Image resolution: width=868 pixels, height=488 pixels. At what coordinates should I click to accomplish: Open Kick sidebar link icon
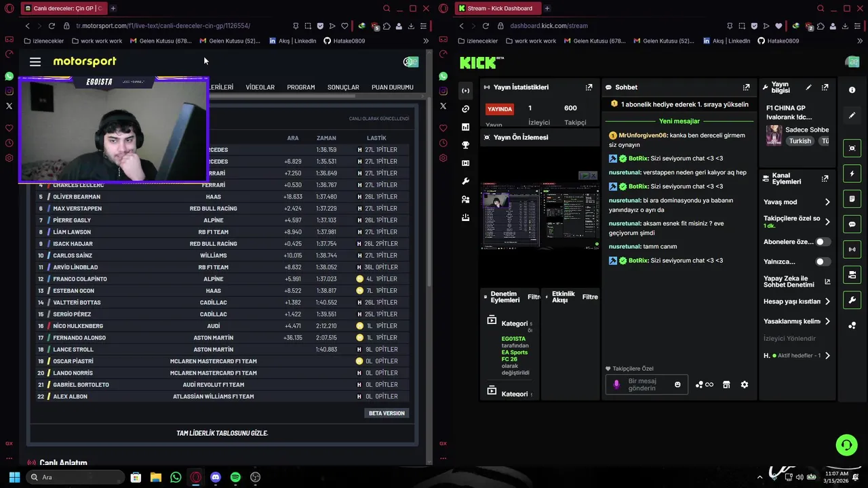465,109
